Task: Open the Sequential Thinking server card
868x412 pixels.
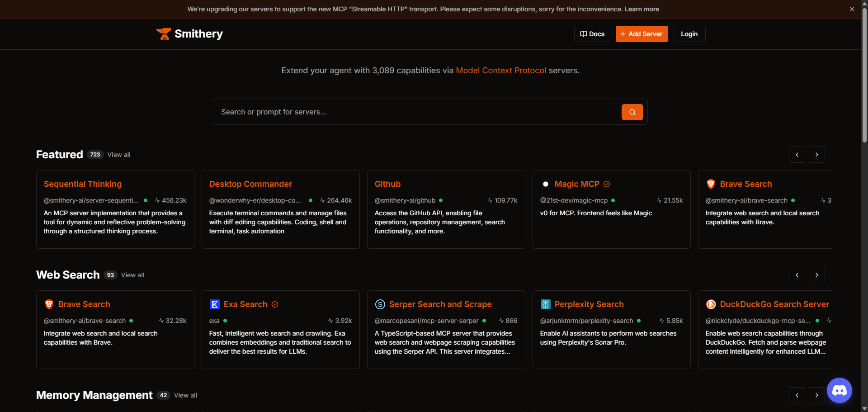Action: [115, 209]
